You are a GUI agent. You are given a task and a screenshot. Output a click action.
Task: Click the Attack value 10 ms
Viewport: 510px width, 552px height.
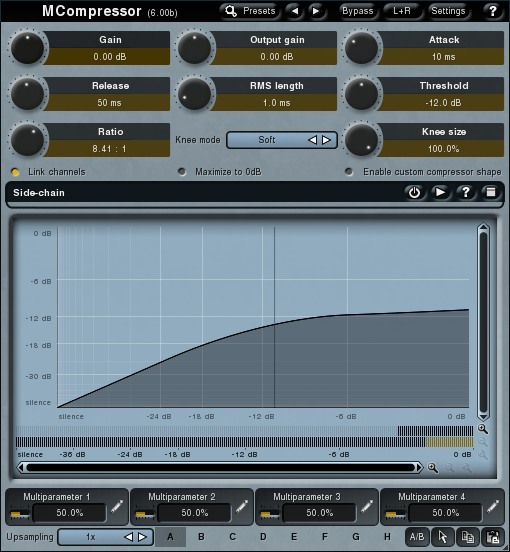point(443,57)
